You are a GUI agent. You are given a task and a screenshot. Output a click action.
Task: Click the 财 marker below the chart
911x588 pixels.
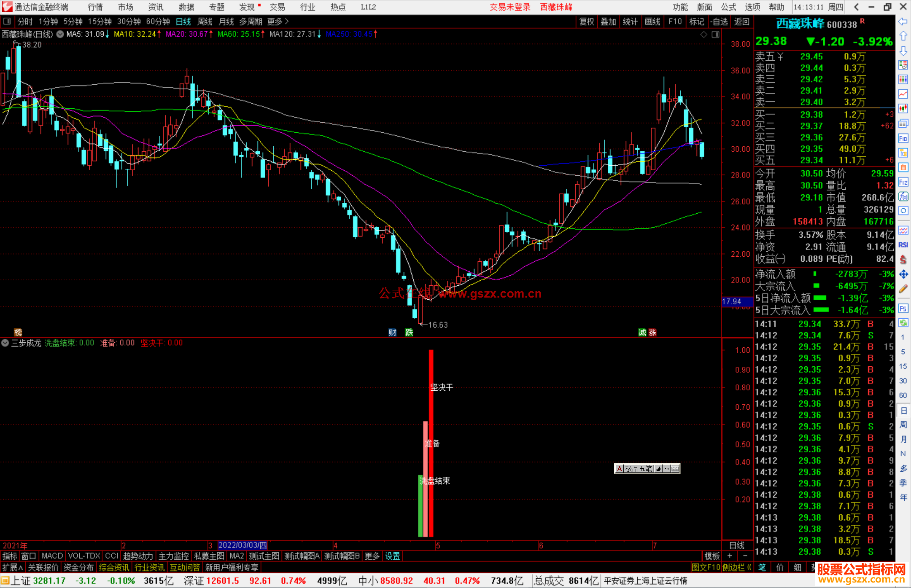(392, 333)
